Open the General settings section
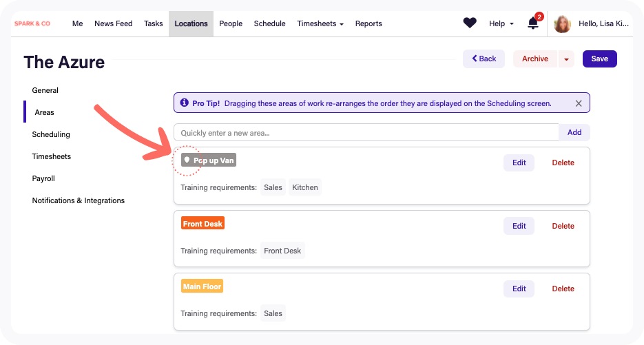This screenshot has height=345, width=644. pos(45,90)
